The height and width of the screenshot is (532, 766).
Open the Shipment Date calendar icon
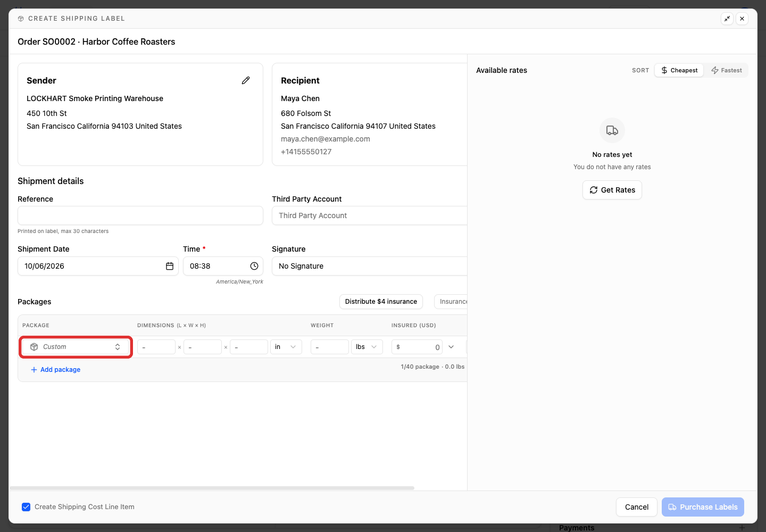tap(170, 266)
